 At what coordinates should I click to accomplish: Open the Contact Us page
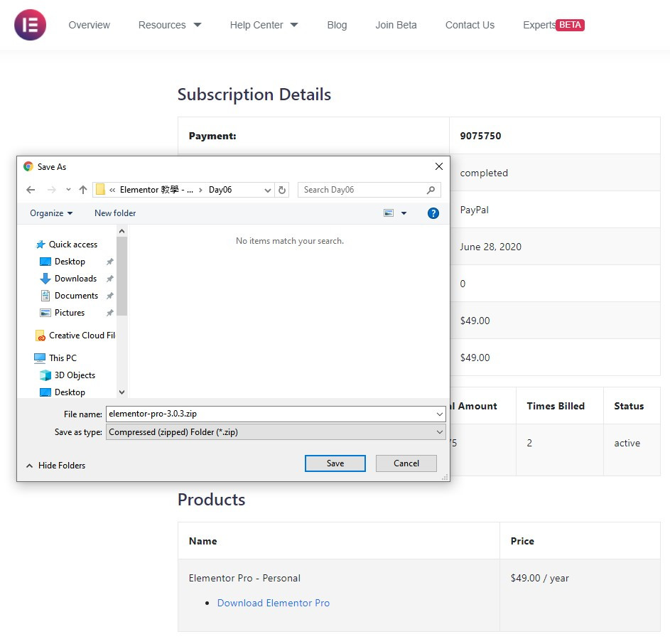click(x=470, y=25)
